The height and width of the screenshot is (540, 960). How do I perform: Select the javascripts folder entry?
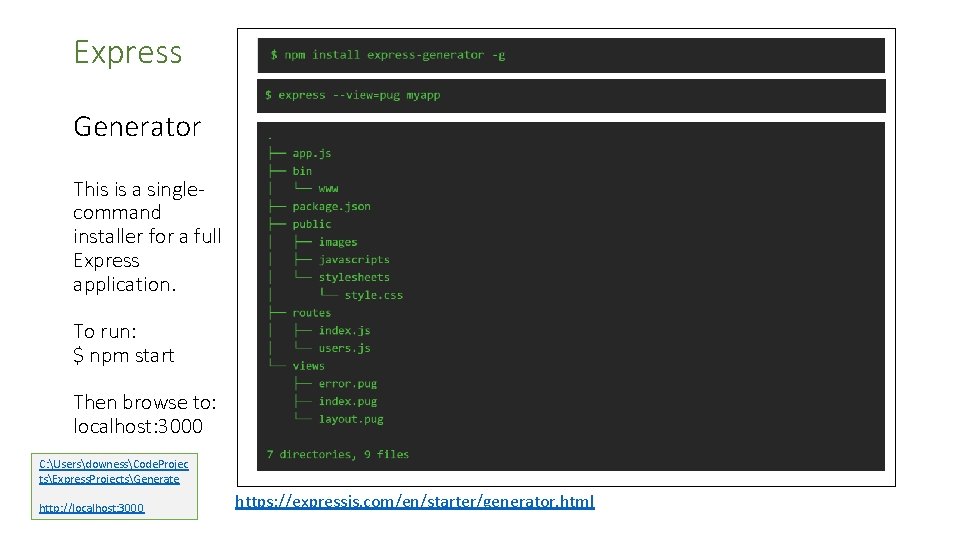click(x=354, y=260)
